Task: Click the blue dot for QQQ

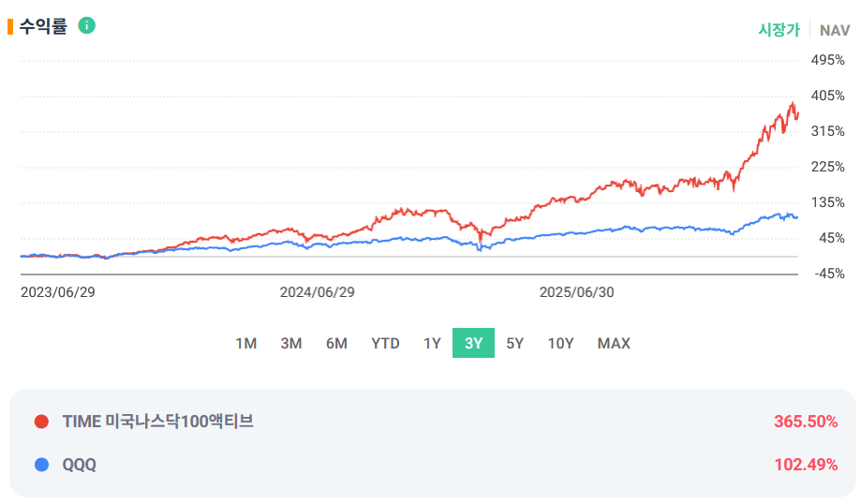Action: (42, 465)
